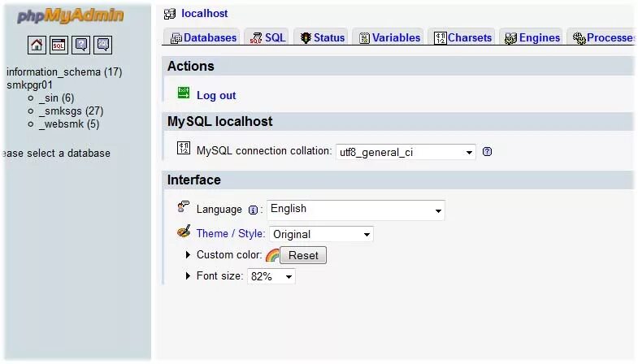The height and width of the screenshot is (364, 638).
Task: Open the Font size 82% dropdown
Action: coord(271,276)
